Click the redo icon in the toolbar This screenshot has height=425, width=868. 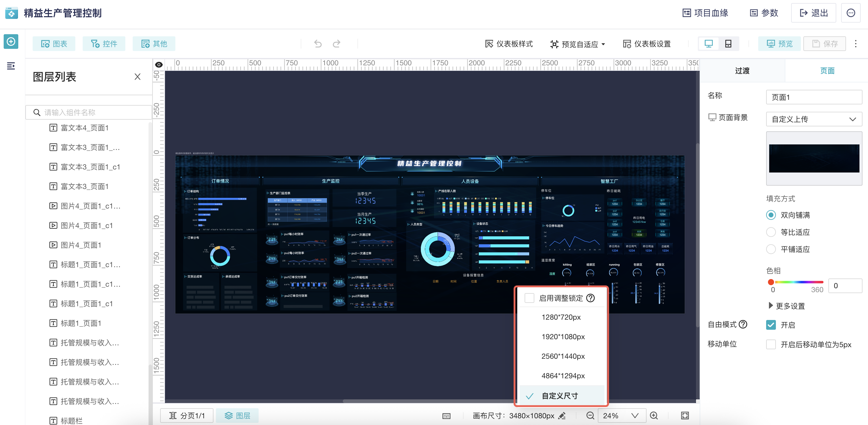click(337, 44)
